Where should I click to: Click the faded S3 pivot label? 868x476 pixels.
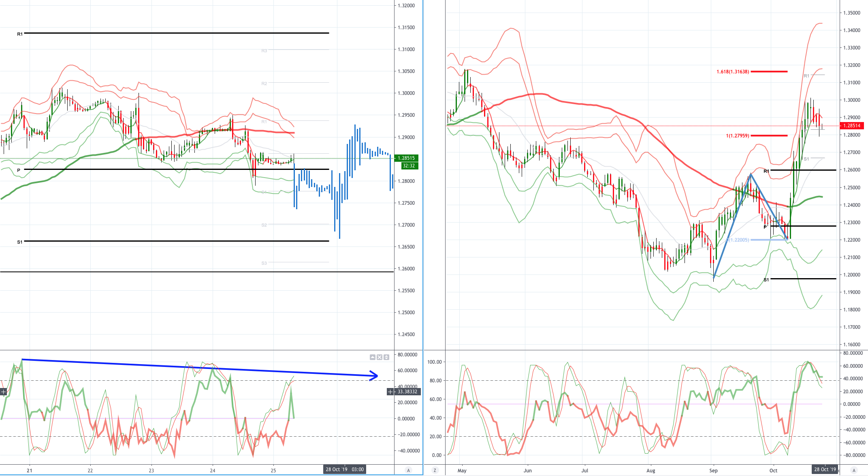click(264, 263)
